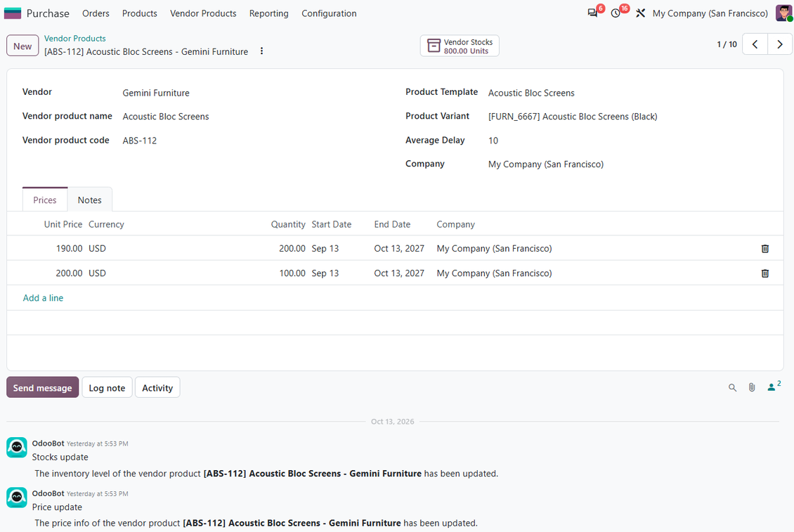Click the Activity button
The height and width of the screenshot is (532, 794).
[x=157, y=388]
